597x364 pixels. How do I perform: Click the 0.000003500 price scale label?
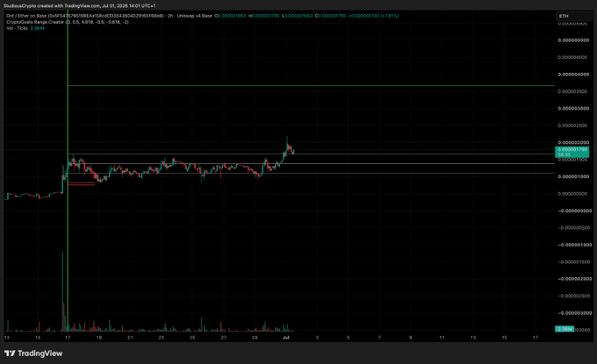[x=573, y=92]
